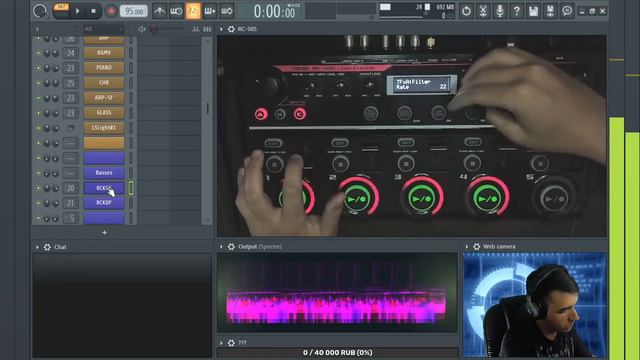Toggle the highlighted countdown 3-2-1 icon
The height and width of the screenshot is (360, 640).
[193, 11]
